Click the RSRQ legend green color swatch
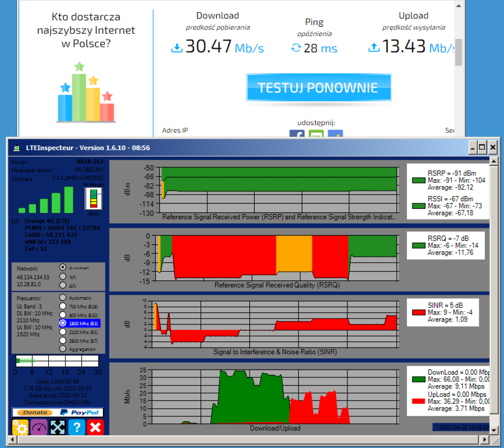The height and width of the screenshot is (448, 504). (x=419, y=246)
